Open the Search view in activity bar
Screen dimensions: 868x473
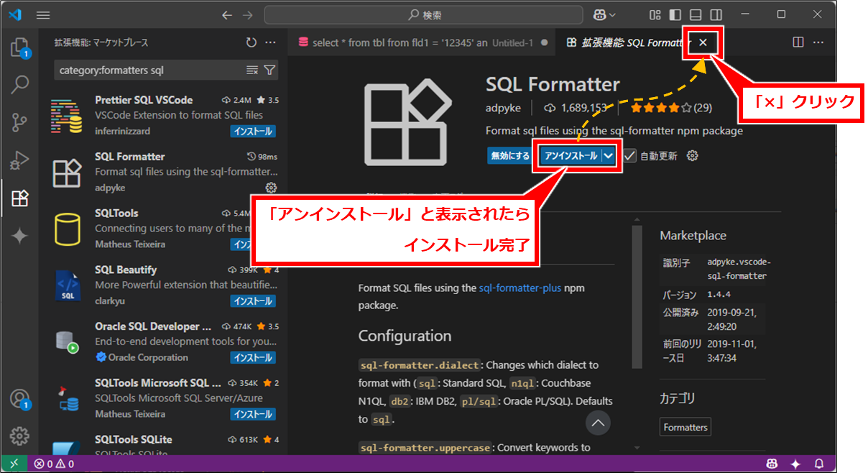tap(19, 85)
